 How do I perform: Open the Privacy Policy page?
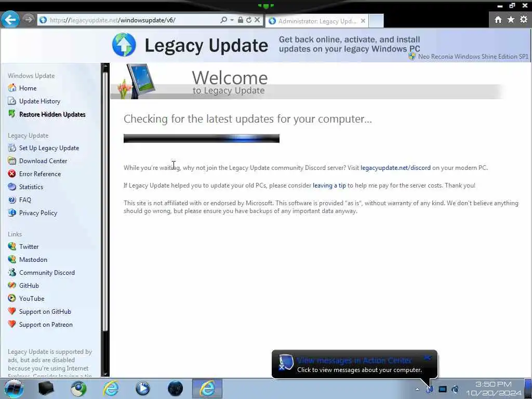[38, 212]
